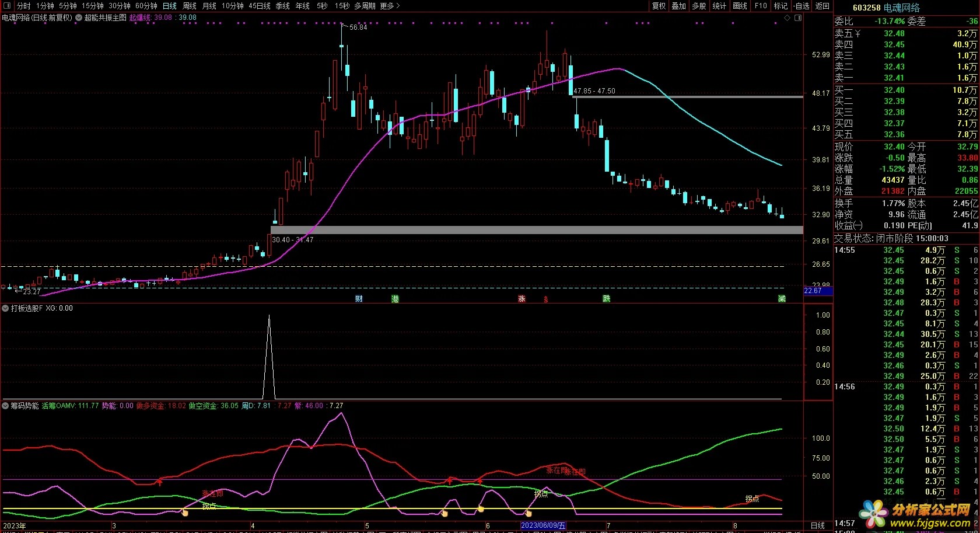Click the 23.27 low price label
This screenshot has width=980, height=533.
[32, 291]
